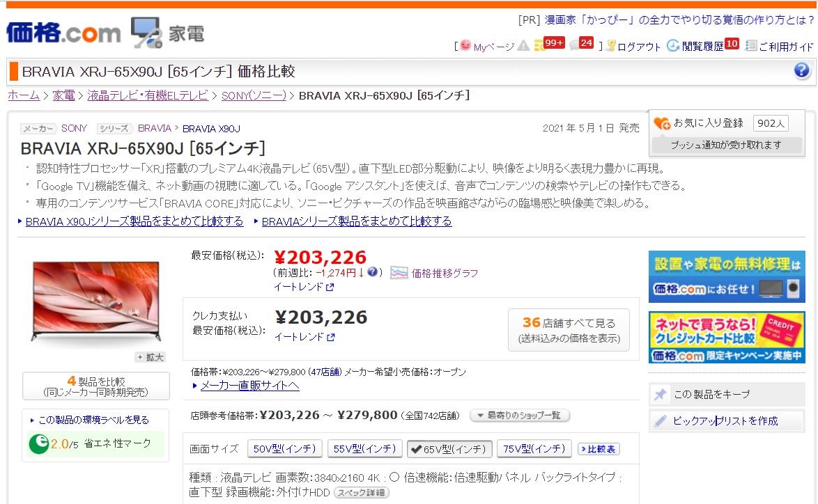Click the BRAVIA series link
The width and height of the screenshot is (818, 504).
(155, 128)
